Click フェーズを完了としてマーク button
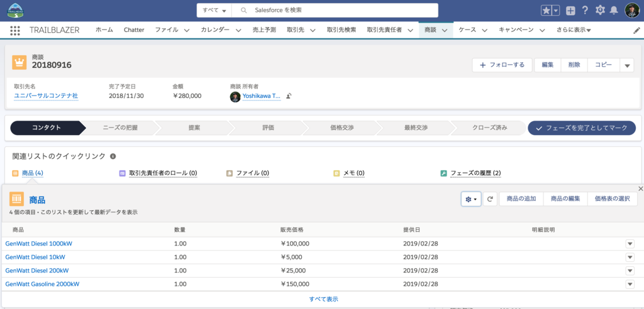 [x=582, y=127]
